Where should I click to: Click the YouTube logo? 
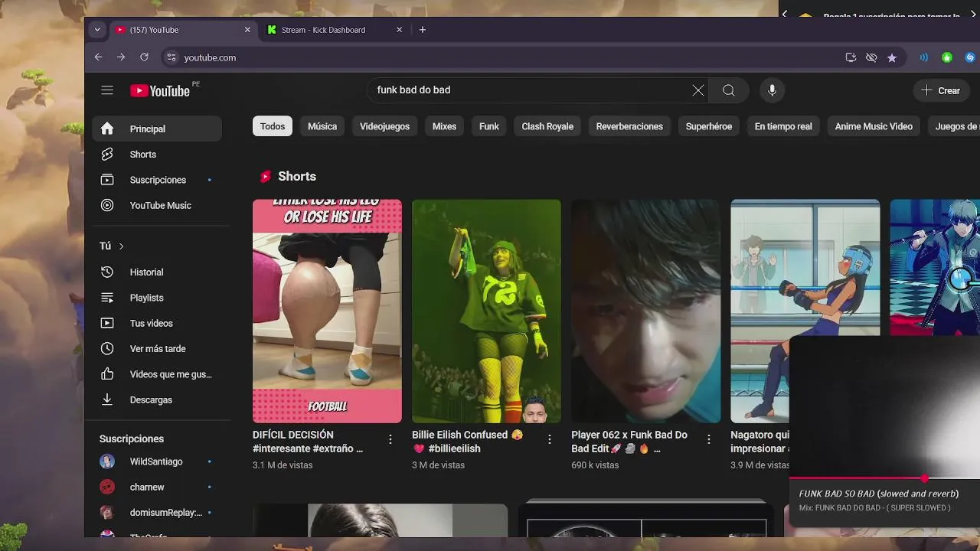click(159, 91)
